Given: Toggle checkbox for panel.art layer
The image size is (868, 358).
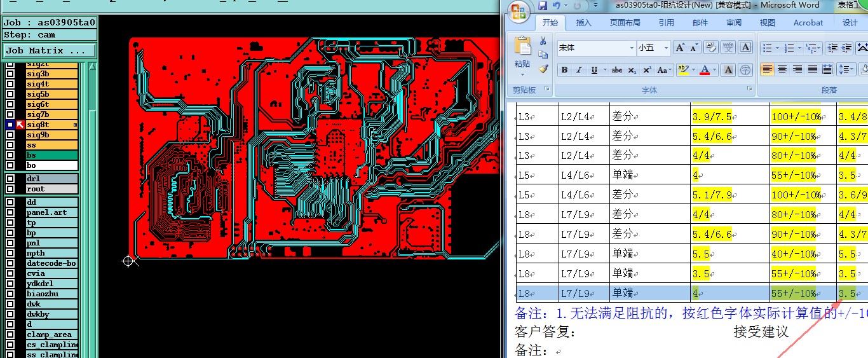Looking at the screenshot, I should [x=10, y=212].
